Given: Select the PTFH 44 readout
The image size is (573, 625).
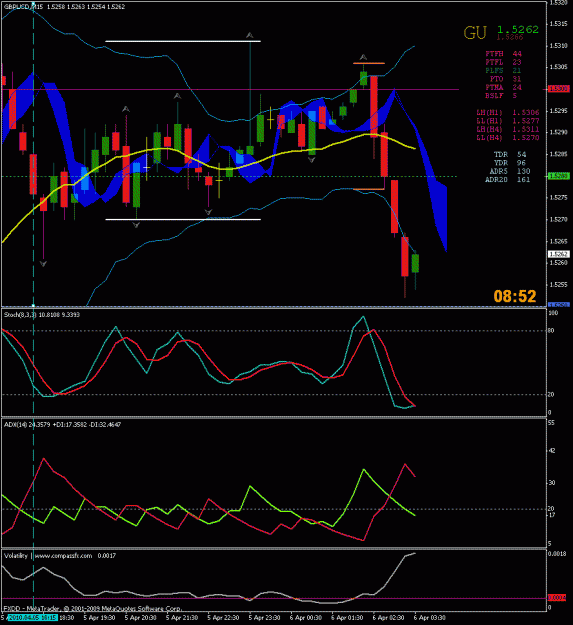Looking at the screenshot, I should point(503,54).
